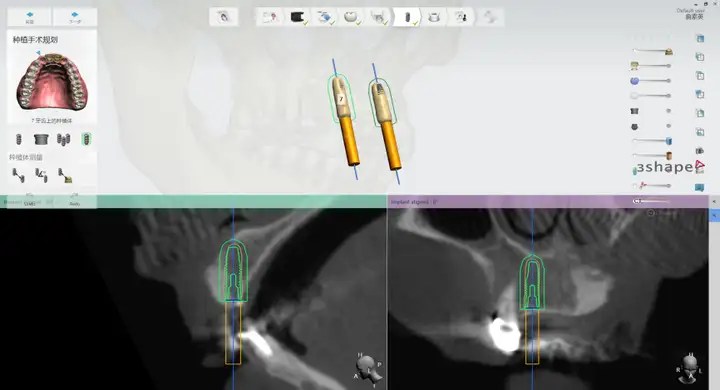Open the surgical guide workflow step

(x=434, y=17)
